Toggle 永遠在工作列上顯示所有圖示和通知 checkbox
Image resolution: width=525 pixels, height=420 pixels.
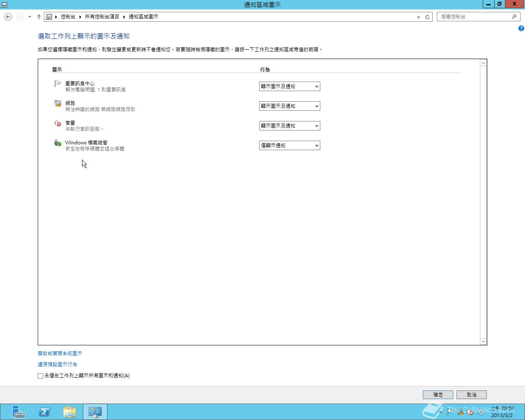click(x=40, y=376)
